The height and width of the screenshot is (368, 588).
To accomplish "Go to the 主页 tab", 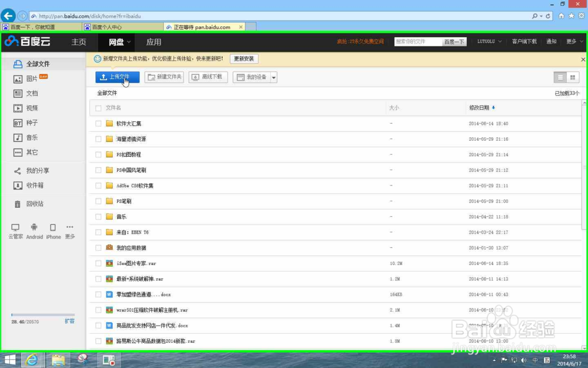I will tap(79, 42).
